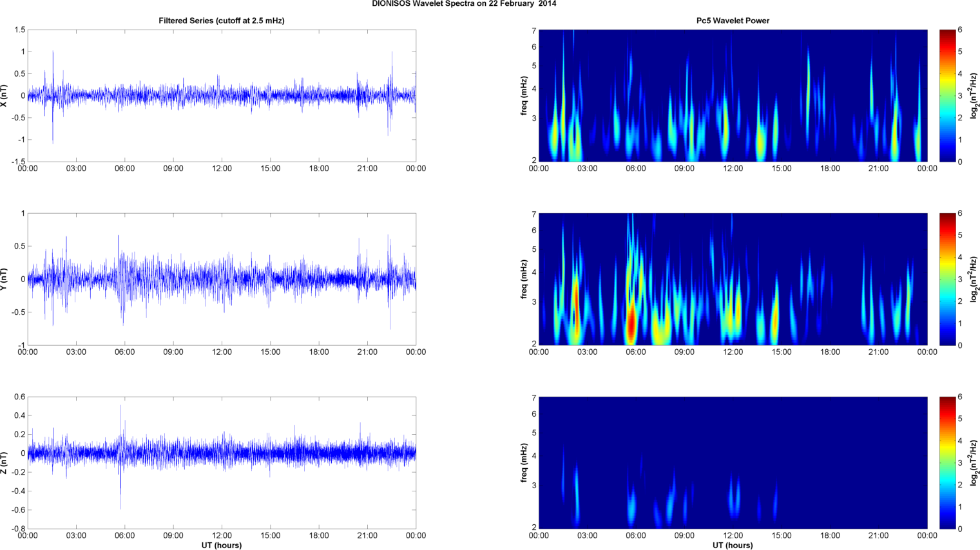Click the -0.8 tick label on the Z (nT) axis
Image resolution: width=980 pixels, height=550 pixels.
coord(17,529)
